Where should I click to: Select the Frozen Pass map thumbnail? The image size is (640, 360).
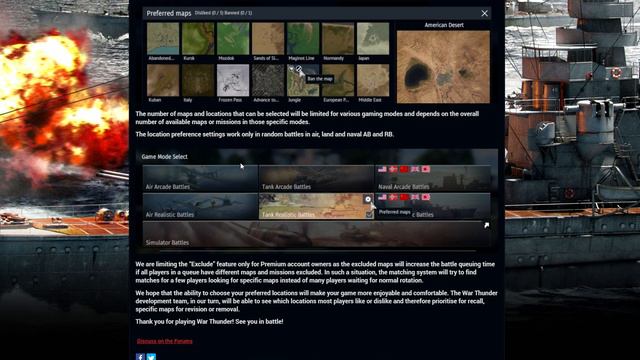[233, 80]
